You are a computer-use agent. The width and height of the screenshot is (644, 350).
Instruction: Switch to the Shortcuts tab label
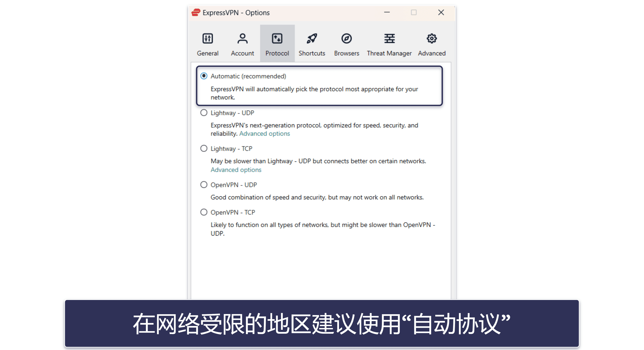coord(312,53)
